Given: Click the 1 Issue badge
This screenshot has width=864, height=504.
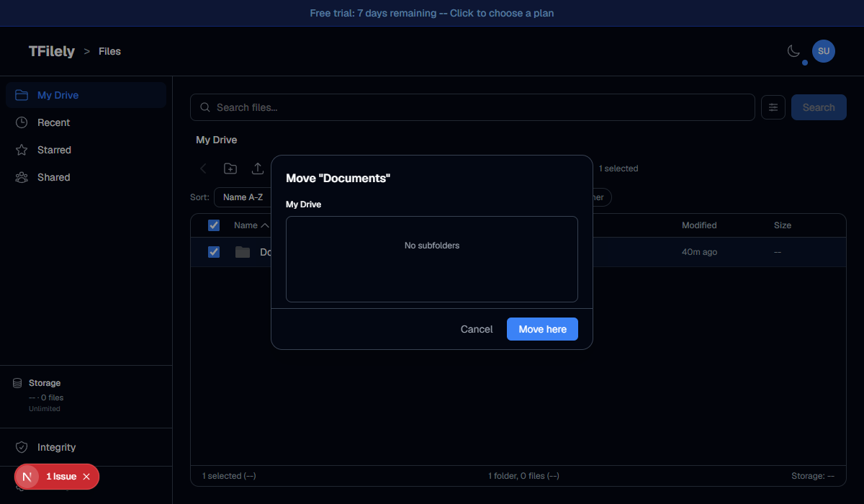Looking at the screenshot, I should point(57,477).
